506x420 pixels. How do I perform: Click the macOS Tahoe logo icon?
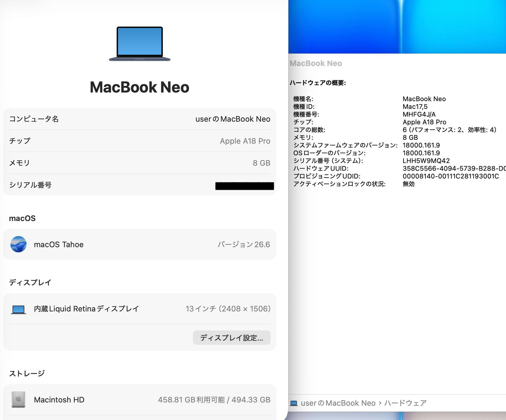tap(19, 245)
